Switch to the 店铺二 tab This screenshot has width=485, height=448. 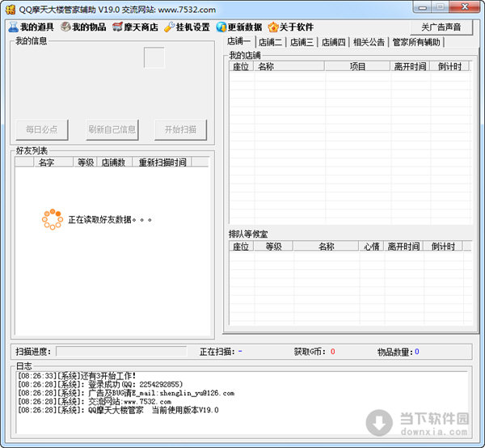coord(270,42)
